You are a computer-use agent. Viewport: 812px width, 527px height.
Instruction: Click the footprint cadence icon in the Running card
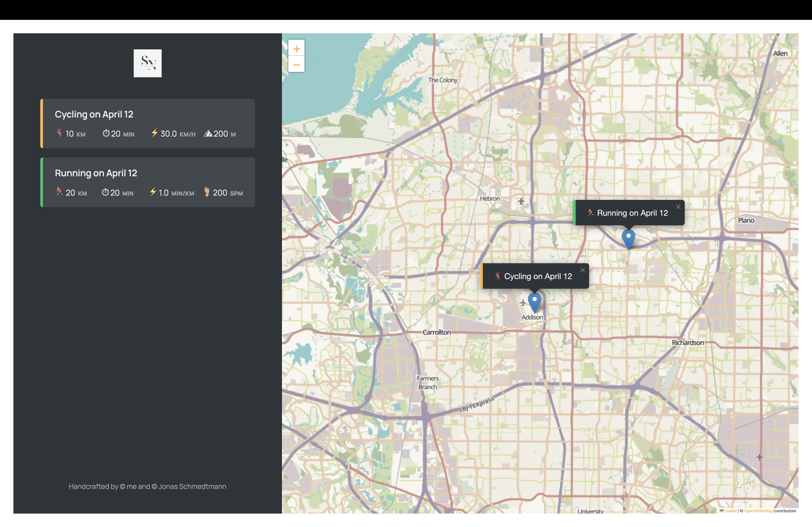click(207, 192)
